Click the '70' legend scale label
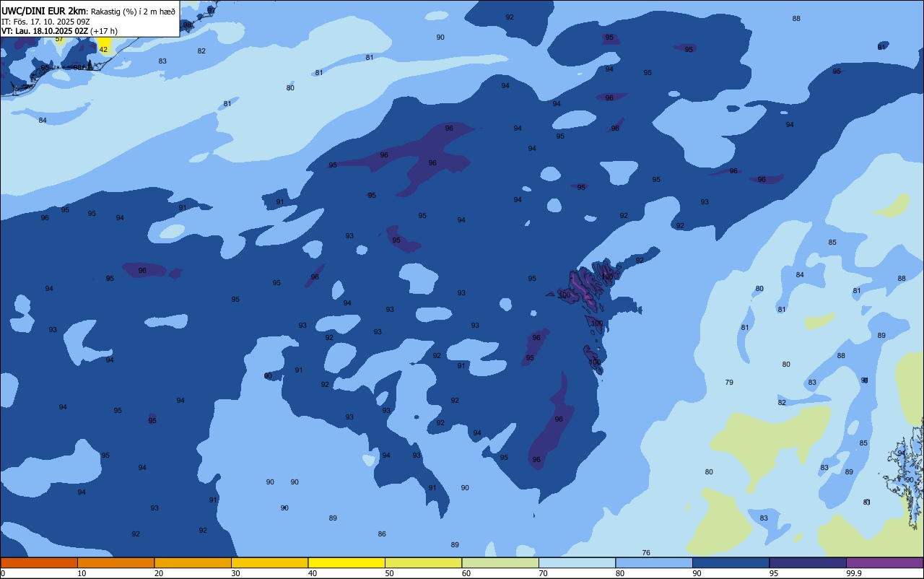Image resolution: width=924 pixels, height=579 pixels. (x=543, y=573)
